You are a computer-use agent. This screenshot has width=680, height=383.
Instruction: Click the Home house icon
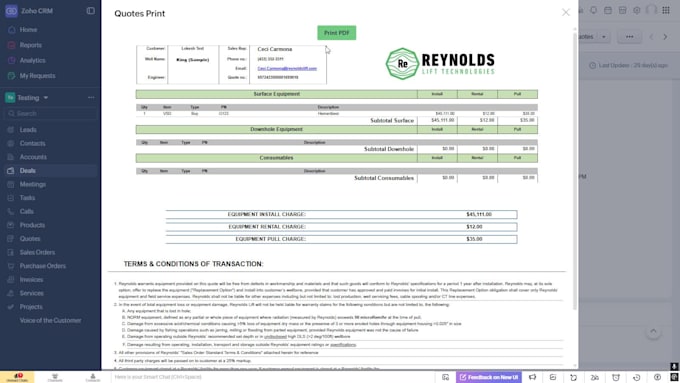coord(12,30)
